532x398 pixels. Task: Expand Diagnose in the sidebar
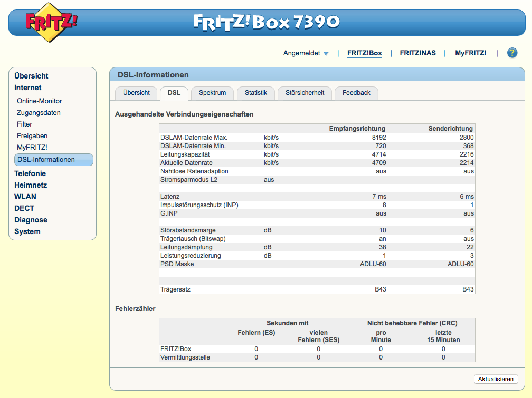click(31, 220)
